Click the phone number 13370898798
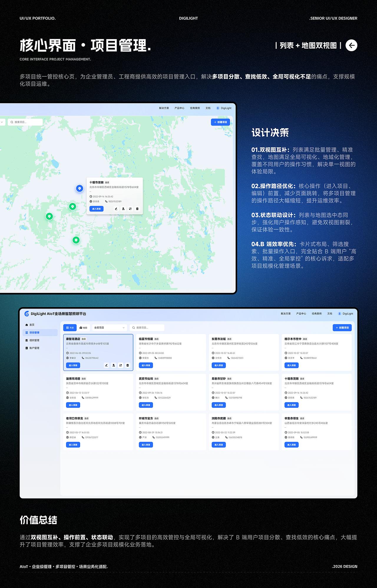The height and width of the screenshot is (588, 377). (x=235, y=398)
